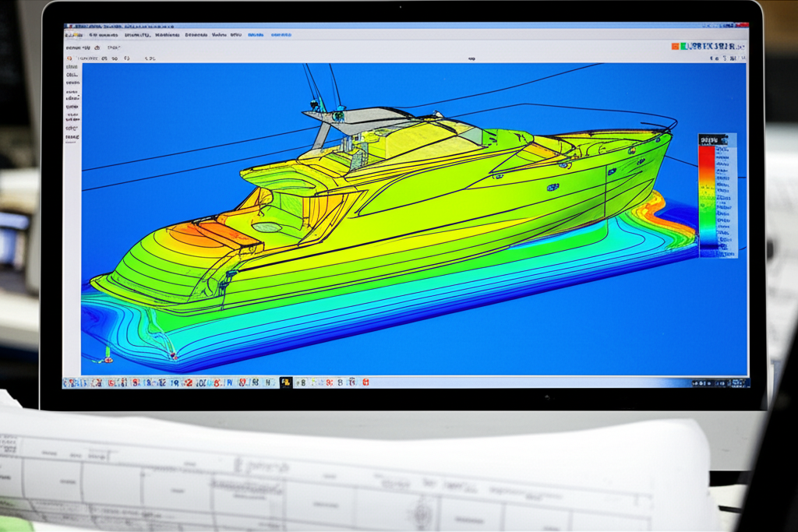The width and height of the screenshot is (798, 532).
Task: Click the yellow highlighted icon in bottom toolbar
Action: click(286, 382)
